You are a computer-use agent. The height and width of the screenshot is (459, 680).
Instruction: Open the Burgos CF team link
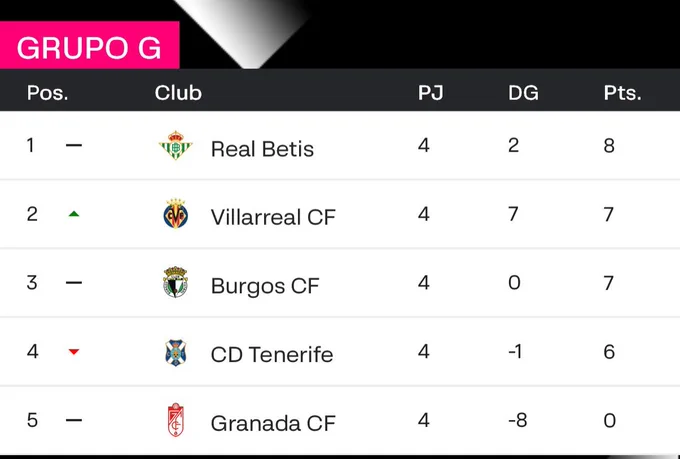click(265, 286)
